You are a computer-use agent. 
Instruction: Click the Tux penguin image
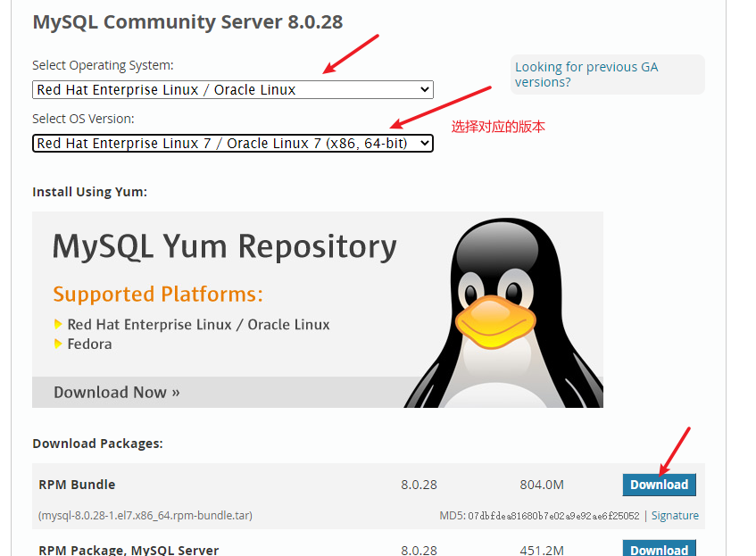click(x=503, y=312)
